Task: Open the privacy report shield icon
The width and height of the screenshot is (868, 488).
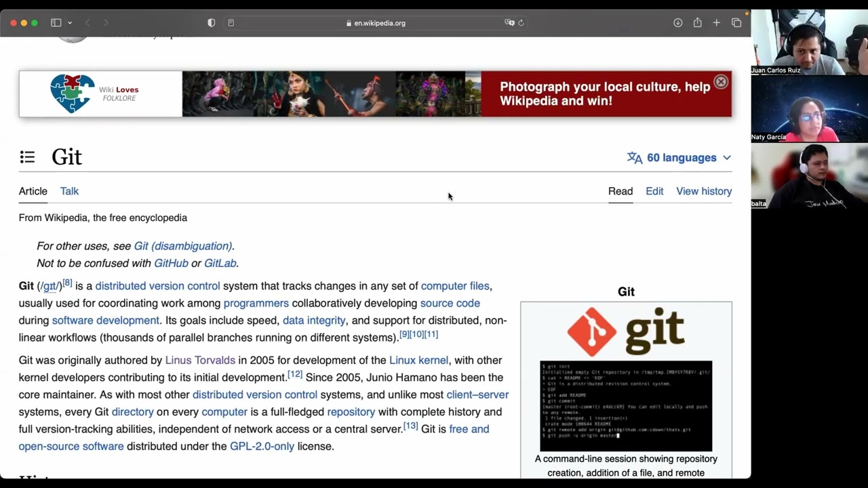Action: (212, 23)
